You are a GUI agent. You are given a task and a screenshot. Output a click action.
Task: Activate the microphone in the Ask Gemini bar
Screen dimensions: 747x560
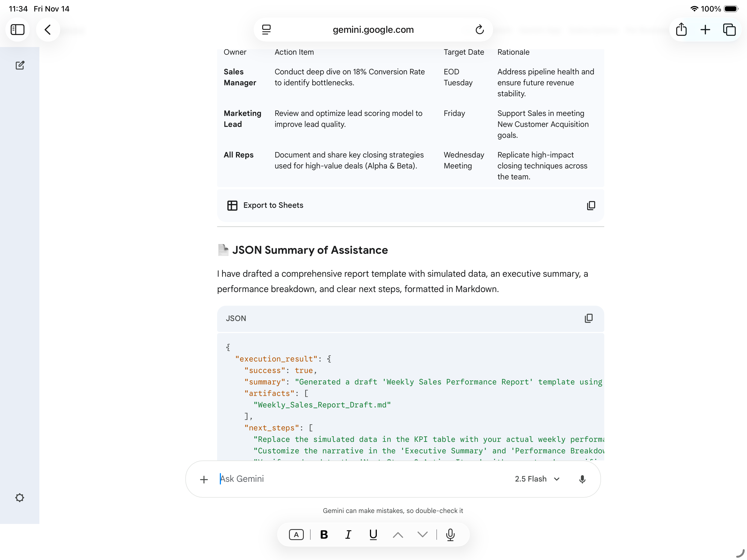point(582,479)
